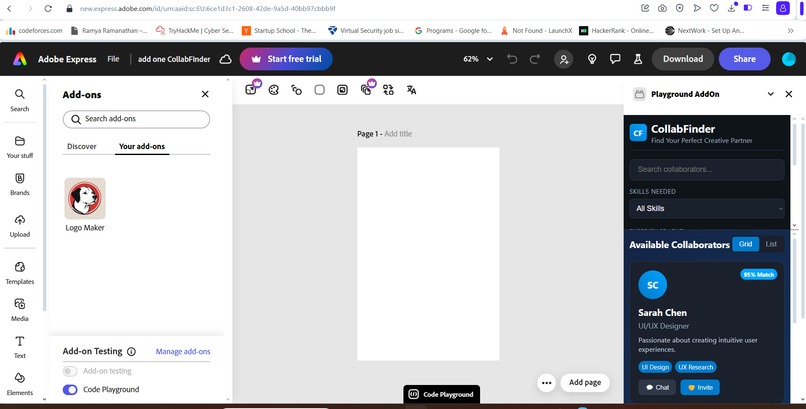Image resolution: width=806 pixels, height=409 pixels.
Task: Click the 95% Match badge
Action: (759, 275)
